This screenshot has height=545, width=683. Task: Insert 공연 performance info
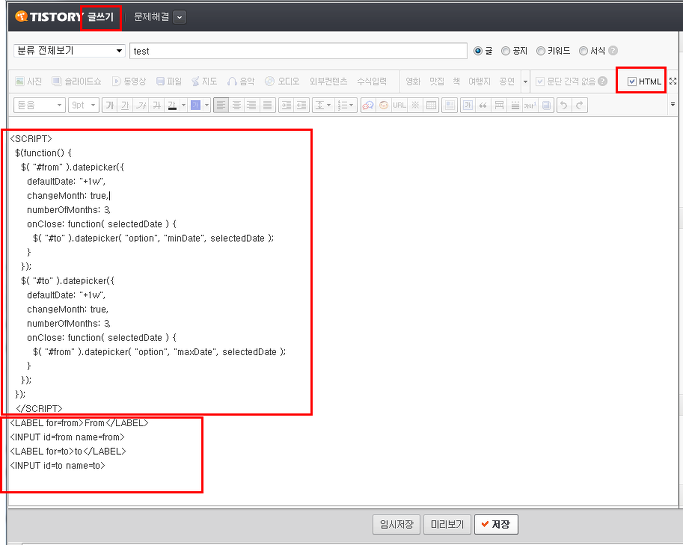point(507,81)
